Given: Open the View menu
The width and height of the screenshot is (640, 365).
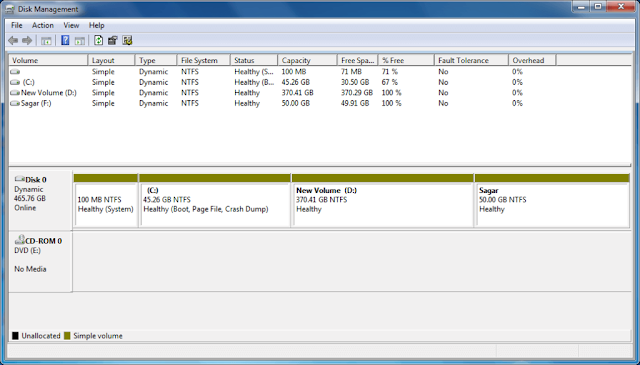Looking at the screenshot, I should pos(71,25).
